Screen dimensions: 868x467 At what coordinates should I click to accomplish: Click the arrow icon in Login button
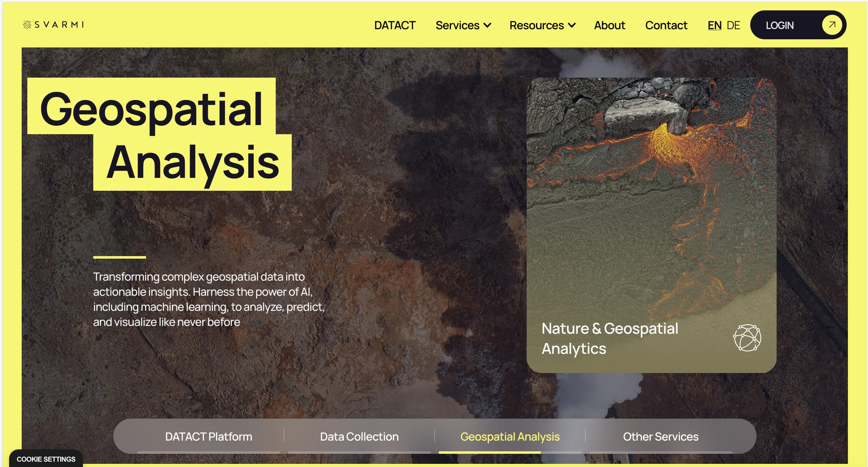click(832, 25)
